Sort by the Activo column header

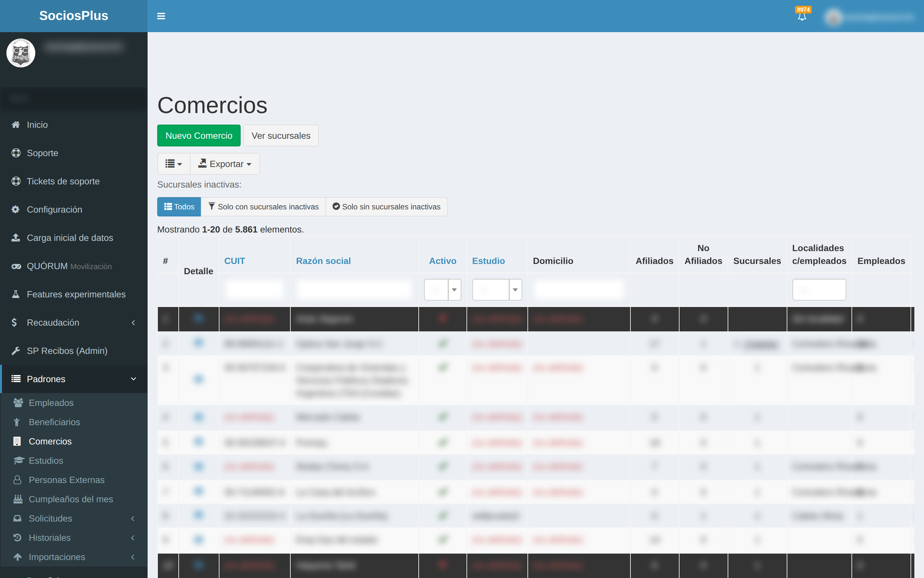[x=442, y=261]
